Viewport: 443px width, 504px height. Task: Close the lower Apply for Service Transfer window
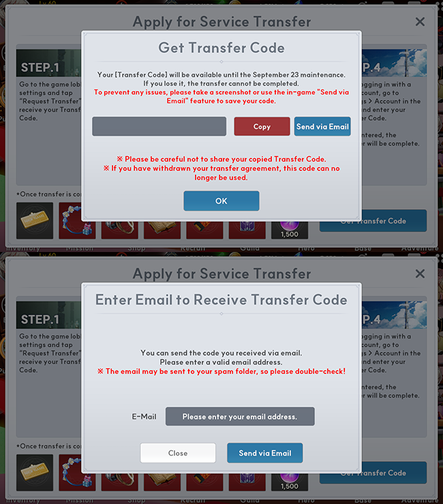click(420, 274)
